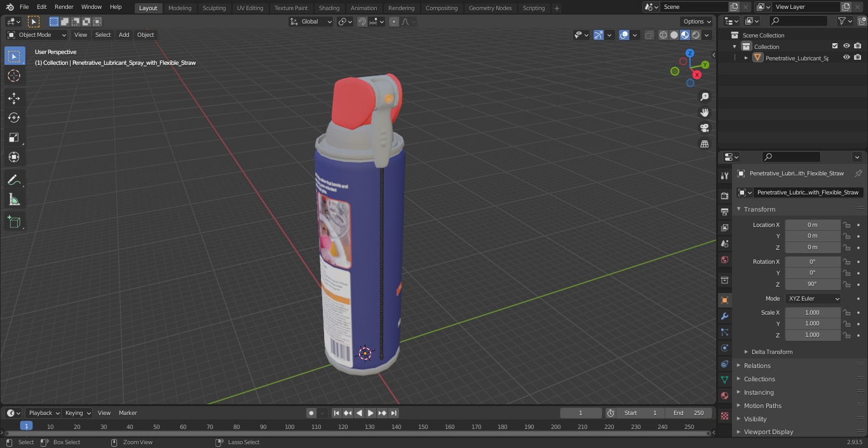The width and height of the screenshot is (868, 448).
Task: Jump to the timeline end frame
Action: 393,413
